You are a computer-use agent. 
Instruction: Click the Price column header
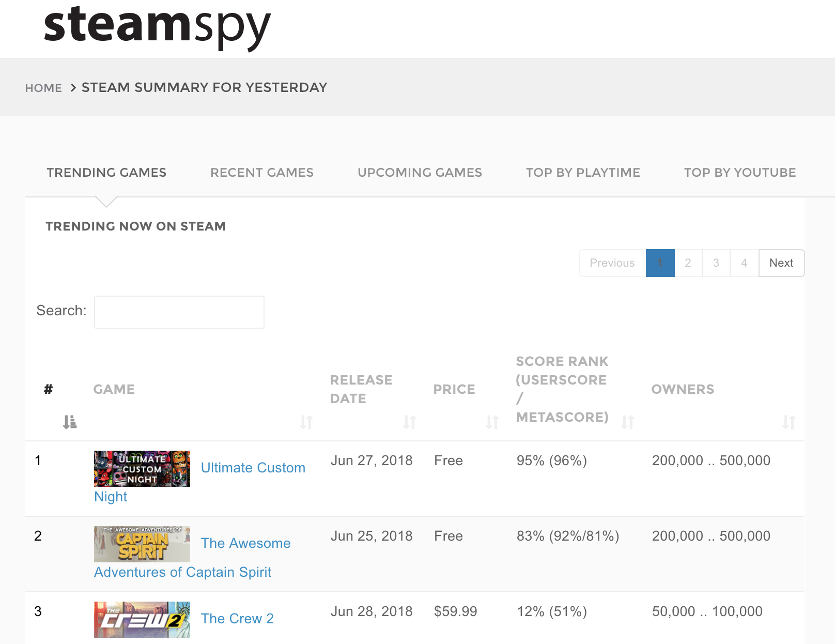[x=454, y=389]
